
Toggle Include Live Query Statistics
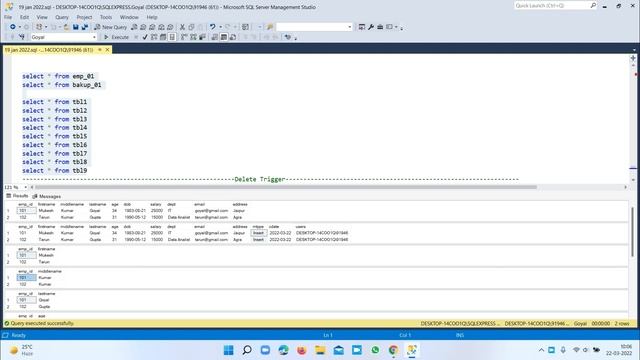193,37
